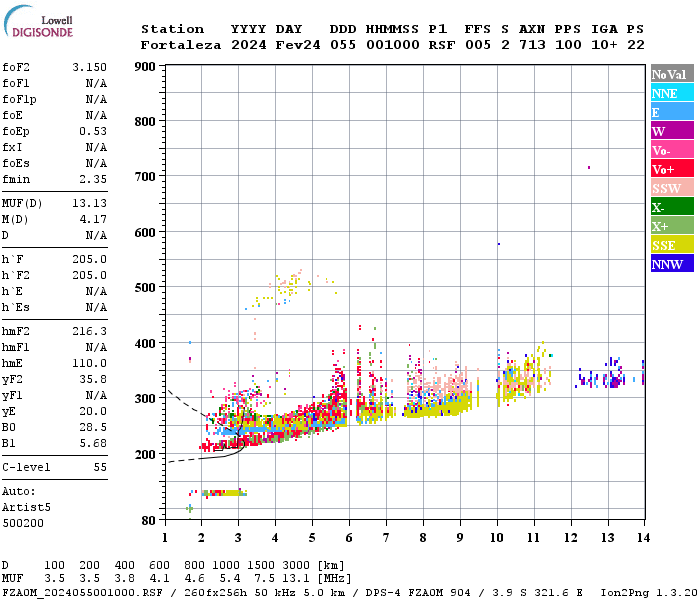Image resolution: width=700 pixels, height=600 pixels.
Task: Click the 80 km y-axis label
Action: point(149,521)
